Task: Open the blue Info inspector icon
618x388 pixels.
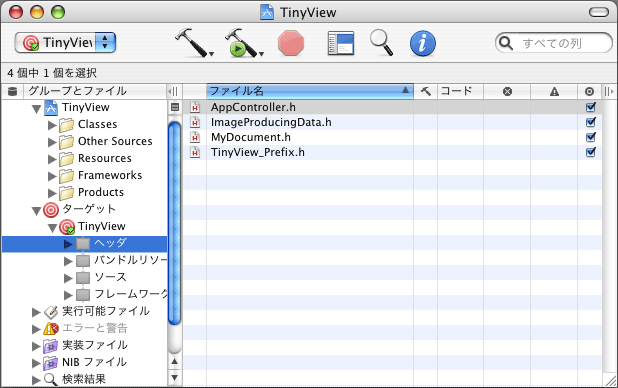Action: click(423, 43)
